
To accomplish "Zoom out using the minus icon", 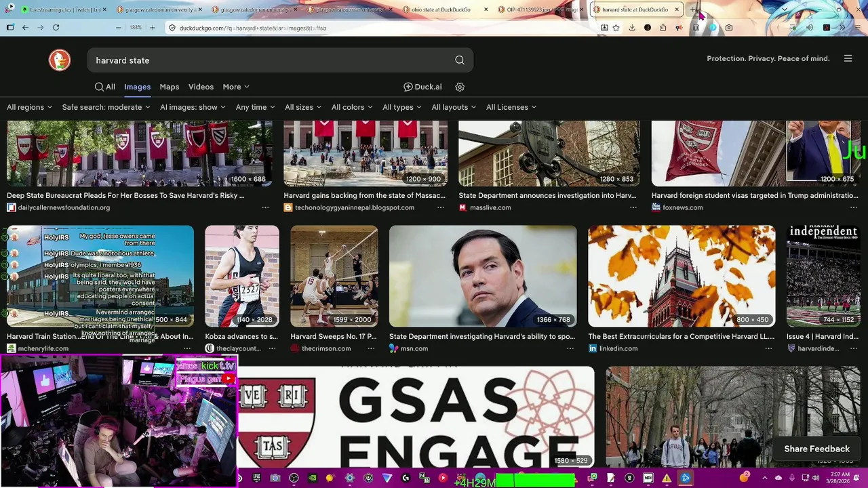I will 119,28.
